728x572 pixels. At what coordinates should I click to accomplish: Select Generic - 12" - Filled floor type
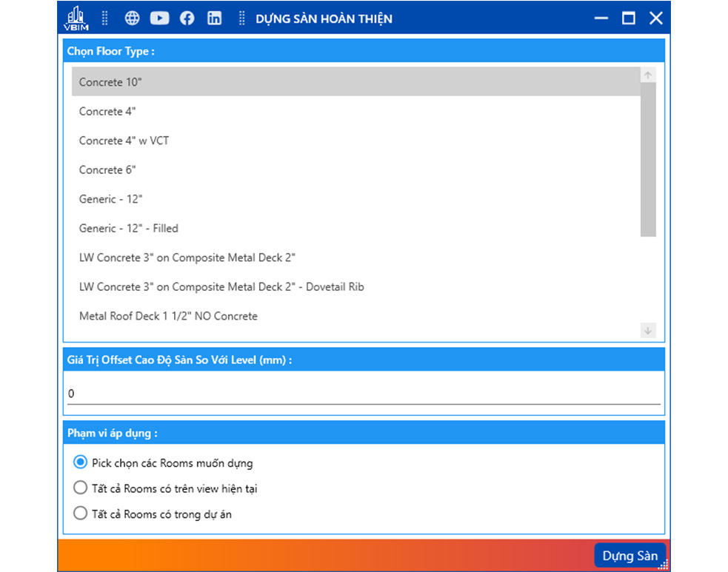[129, 228]
